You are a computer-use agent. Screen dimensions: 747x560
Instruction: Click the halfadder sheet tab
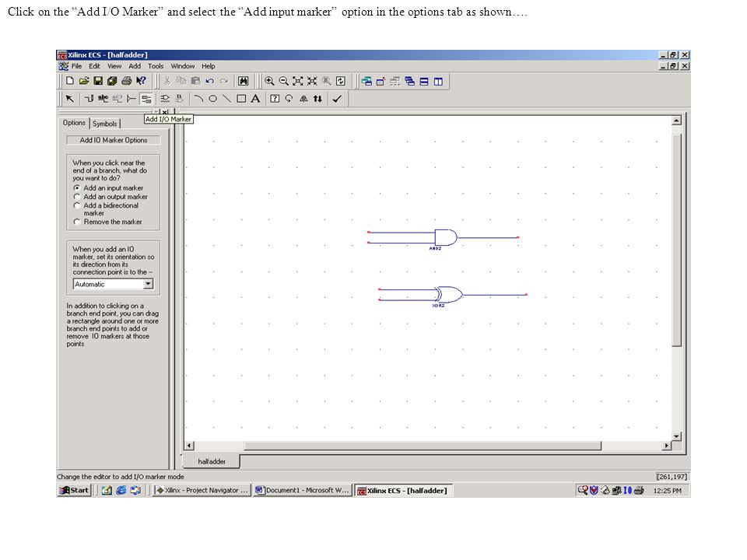click(212, 461)
